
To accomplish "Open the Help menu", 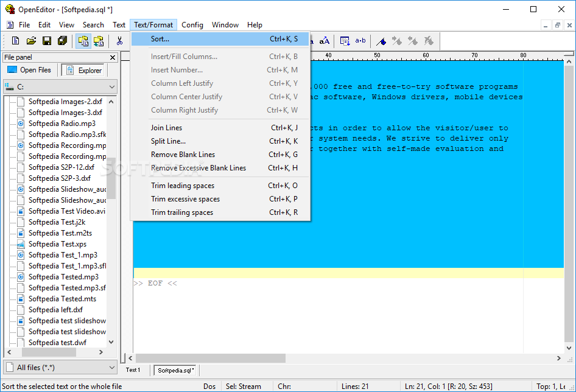I will tap(255, 25).
